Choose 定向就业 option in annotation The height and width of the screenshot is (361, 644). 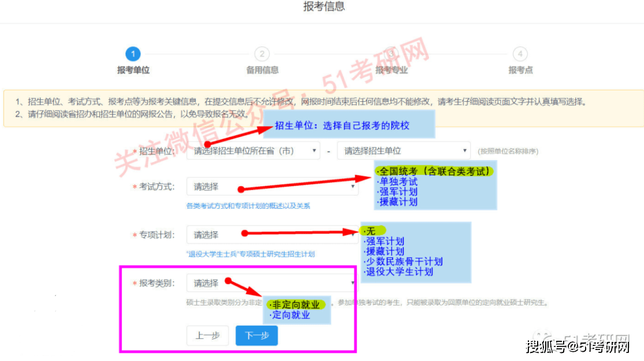pos(290,315)
